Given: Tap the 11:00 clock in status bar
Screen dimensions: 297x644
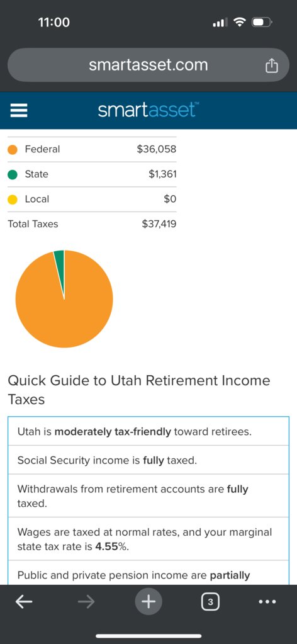Looking at the screenshot, I should (x=54, y=22).
